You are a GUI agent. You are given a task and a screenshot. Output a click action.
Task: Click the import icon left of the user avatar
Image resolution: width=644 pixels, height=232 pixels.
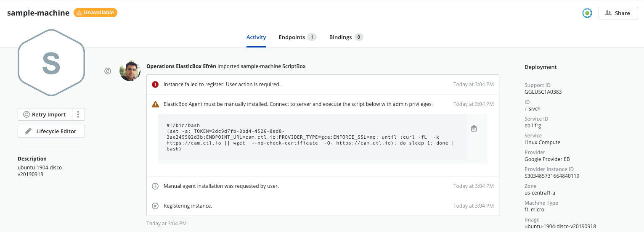click(108, 71)
